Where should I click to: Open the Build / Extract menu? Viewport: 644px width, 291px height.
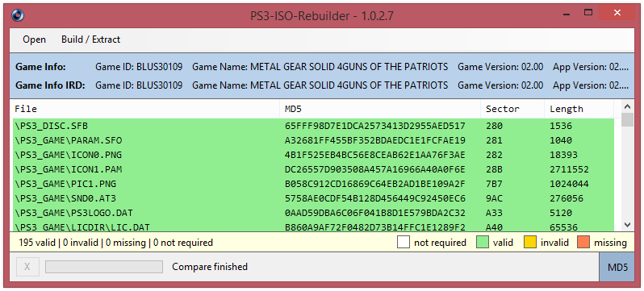(x=90, y=39)
